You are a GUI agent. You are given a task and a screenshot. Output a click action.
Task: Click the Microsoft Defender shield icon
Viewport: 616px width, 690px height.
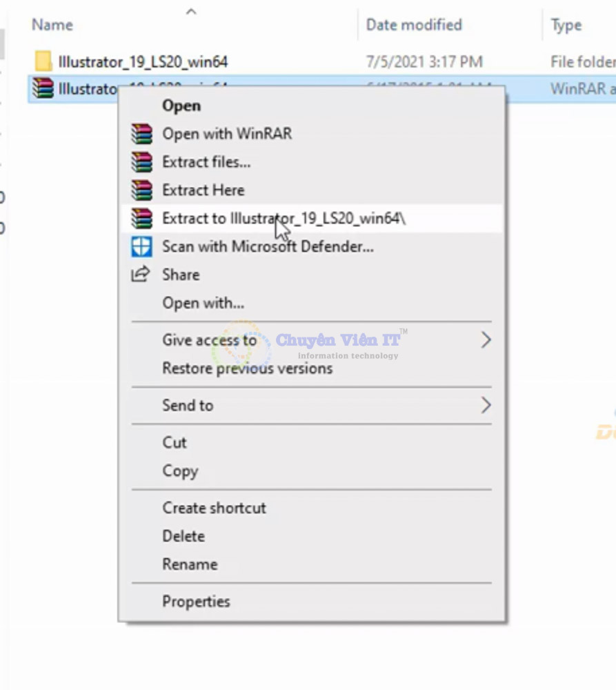141,246
